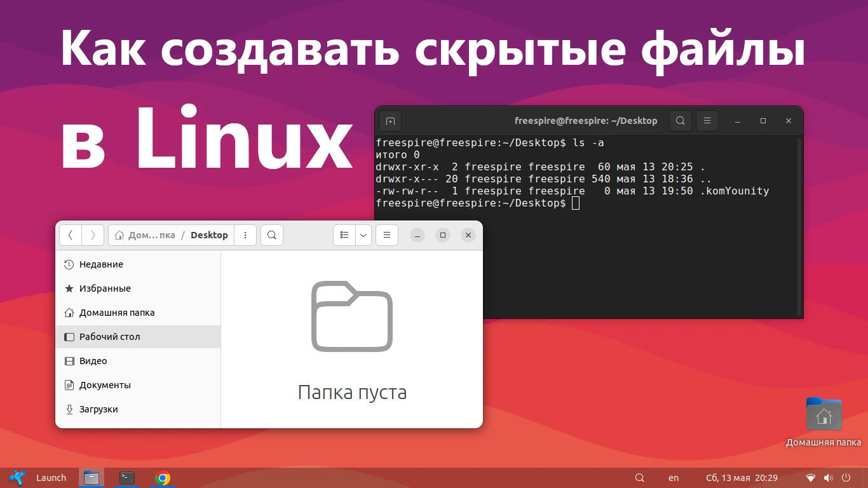Open the path options three-dot menu
This screenshot has width=868, height=488.
coord(245,235)
